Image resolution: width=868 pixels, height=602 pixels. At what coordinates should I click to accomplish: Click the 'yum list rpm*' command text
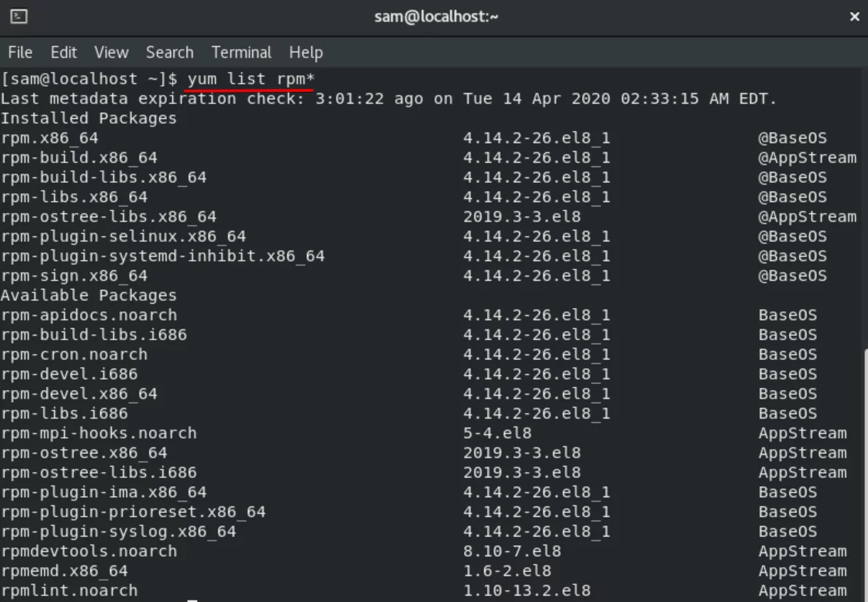(x=251, y=79)
